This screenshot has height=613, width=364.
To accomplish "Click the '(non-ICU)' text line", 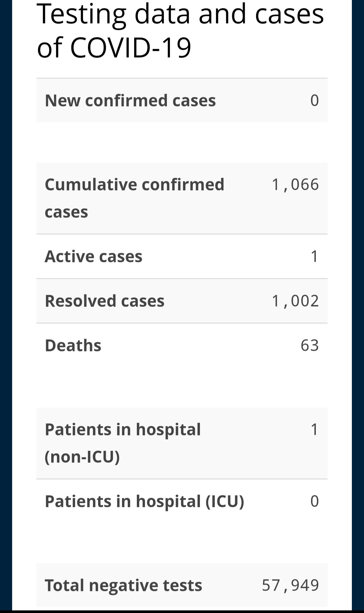I will click(x=82, y=457).
